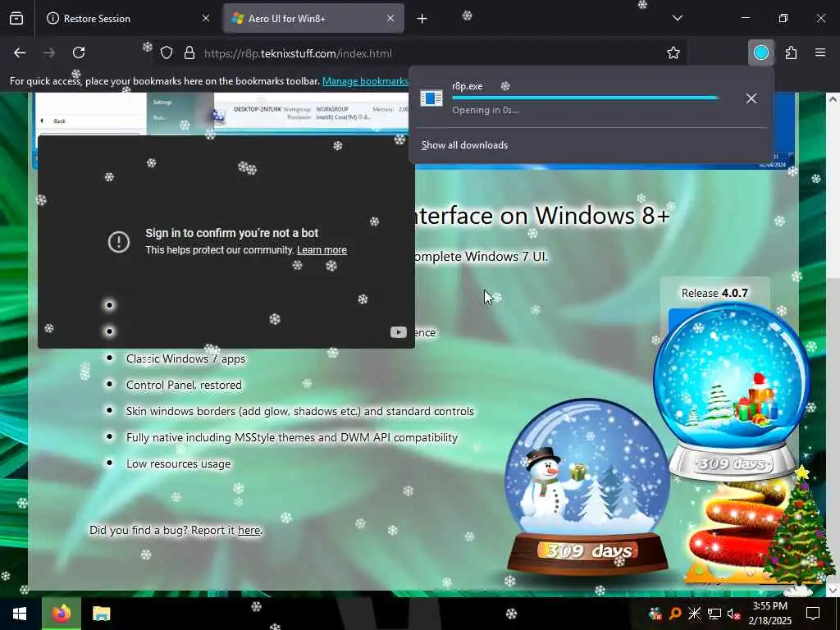Click the 'Fully native including MSStyle themes' text
This screenshot has width=840, height=630.
pyautogui.click(x=292, y=437)
